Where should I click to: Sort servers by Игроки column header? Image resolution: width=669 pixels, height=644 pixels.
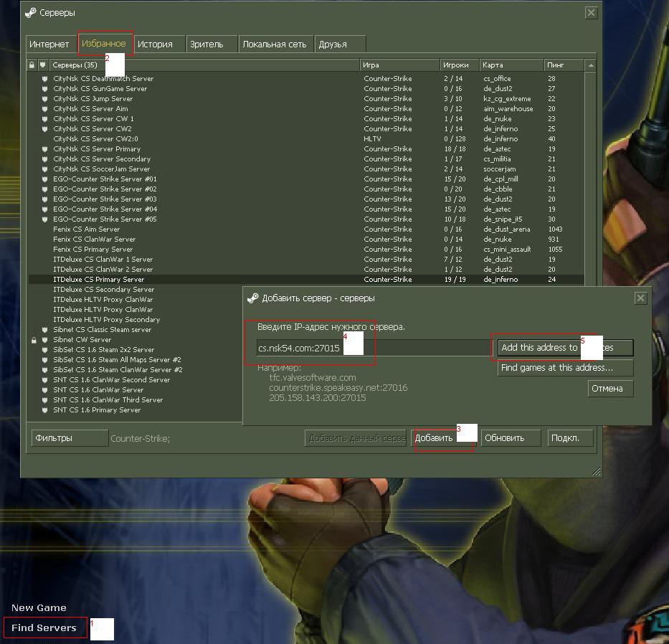pyautogui.click(x=460, y=65)
